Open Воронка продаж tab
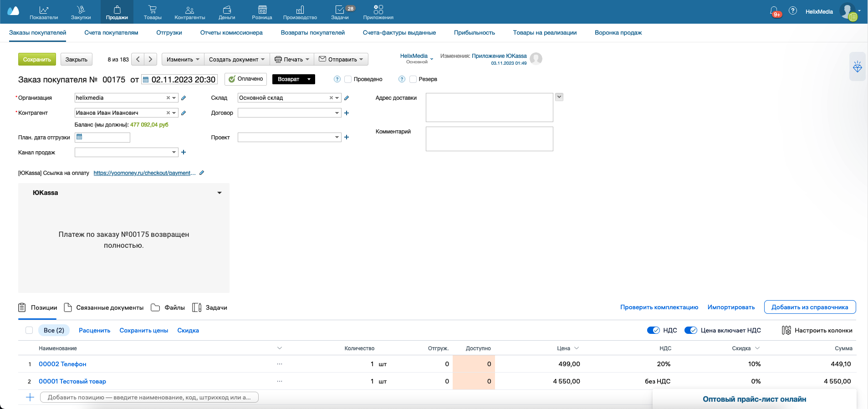Viewport: 868px width, 409px height. pyautogui.click(x=618, y=33)
